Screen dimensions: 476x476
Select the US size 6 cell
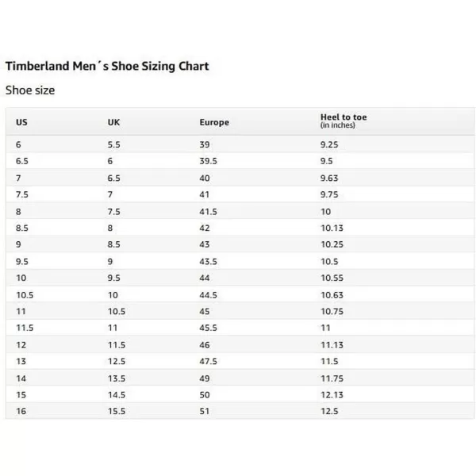point(18,144)
